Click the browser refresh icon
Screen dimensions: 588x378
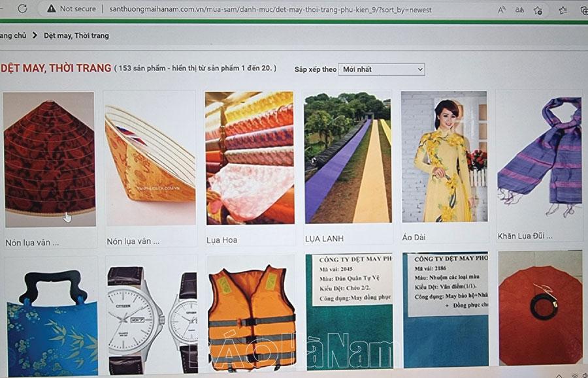click(x=22, y=9)
